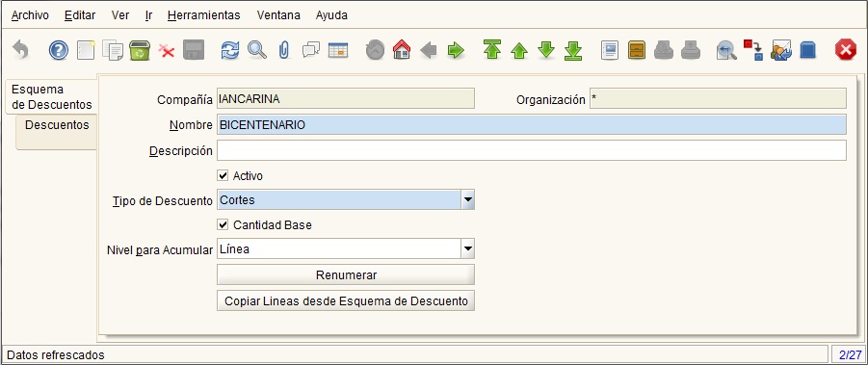Open the Tipo de Descuento dropdown arrow

[x=468, y=199]
